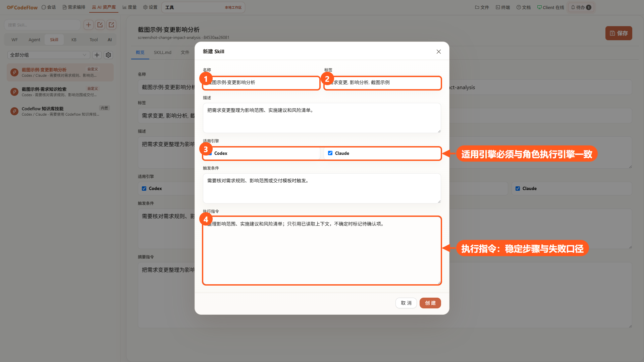644x362 pixels.
Task: Close the 新建 Skill dialog
Action: point(438,52)
